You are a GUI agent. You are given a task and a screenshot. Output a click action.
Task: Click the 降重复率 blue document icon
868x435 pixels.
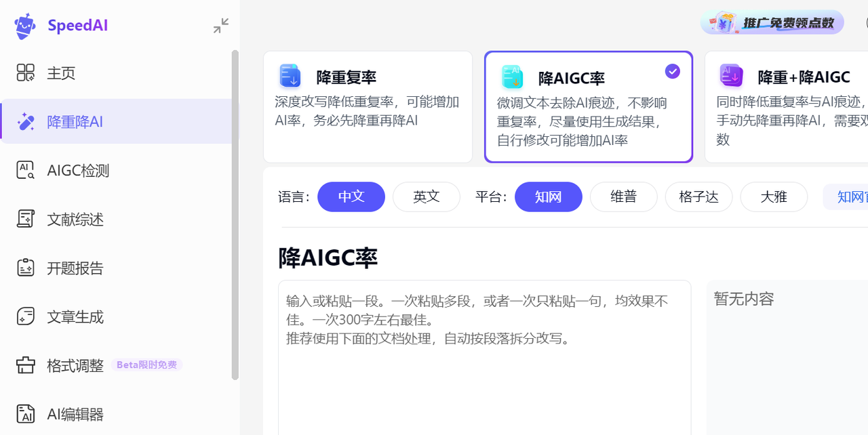pyautogui.click(x=290, y=76)
